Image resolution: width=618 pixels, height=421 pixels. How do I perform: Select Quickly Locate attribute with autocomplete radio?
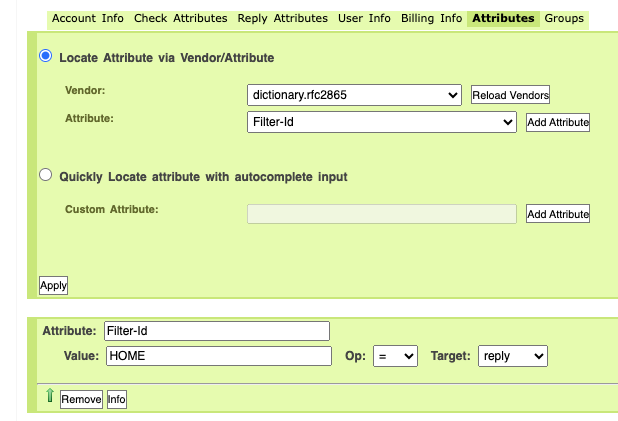[45, 176]
